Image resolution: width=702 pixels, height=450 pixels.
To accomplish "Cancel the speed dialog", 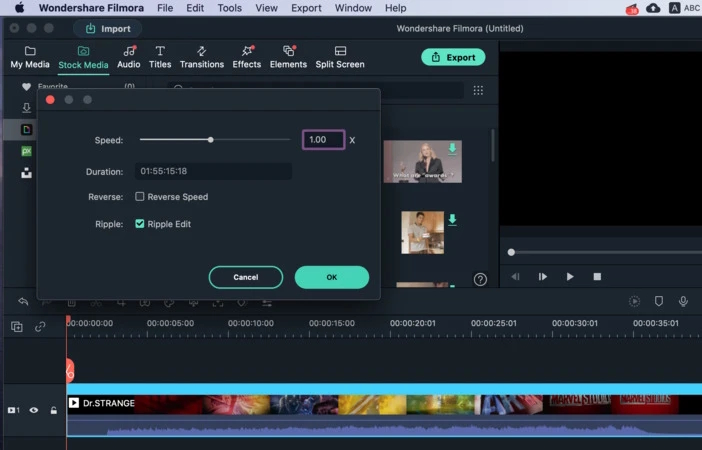I will tap(245, 277).
